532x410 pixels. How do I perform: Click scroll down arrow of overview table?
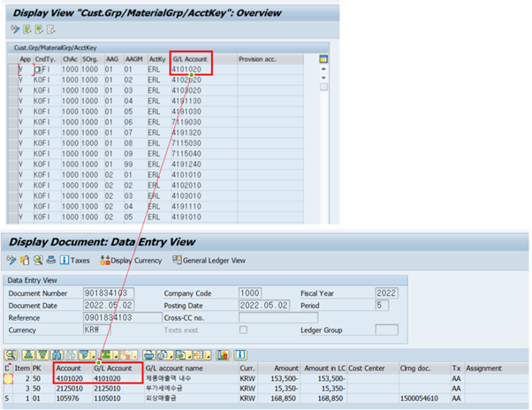(323, 78)
